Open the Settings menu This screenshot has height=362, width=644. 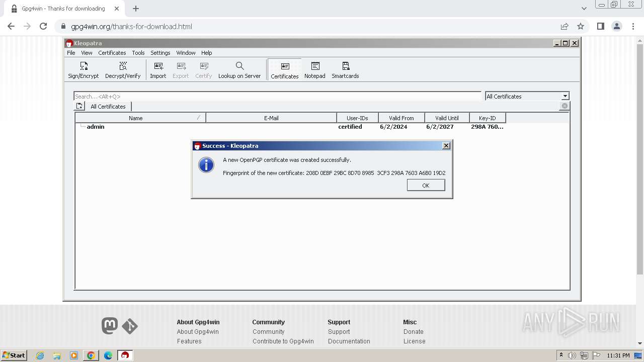pyautogui.click(x=160, y=52)
